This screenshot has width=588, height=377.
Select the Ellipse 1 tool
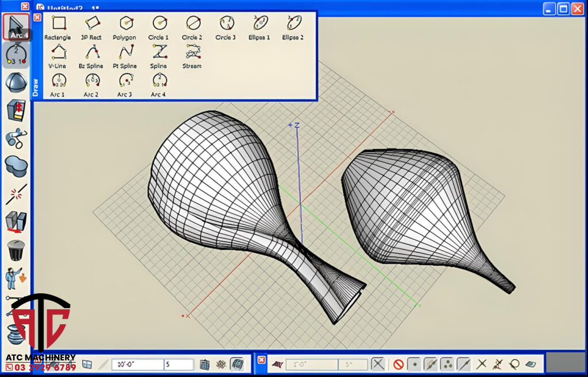click(x=260, y=24)
